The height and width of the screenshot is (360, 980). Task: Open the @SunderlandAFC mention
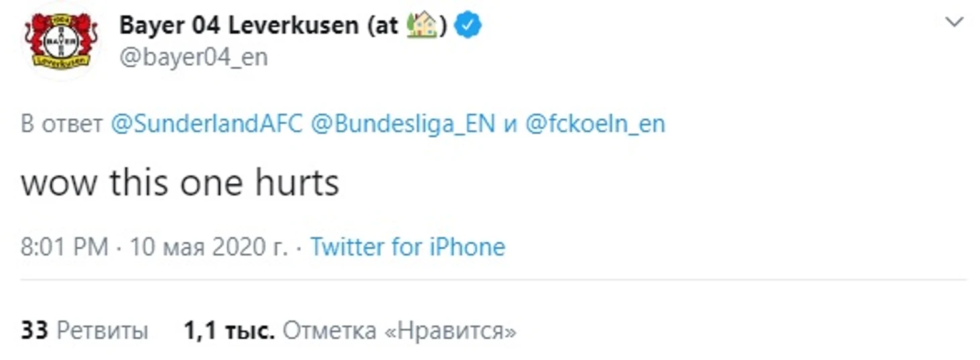pyautogui.click(x=206, y=124)
